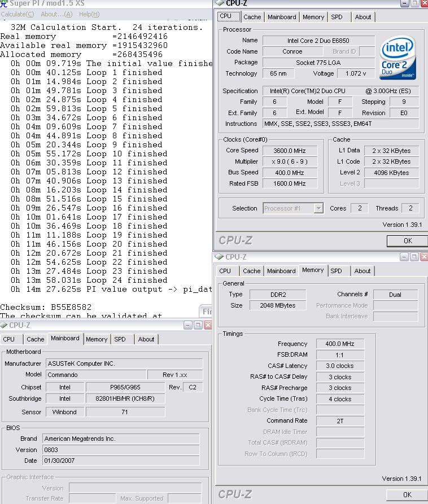Click the BIOS Version field showing 0803
Viewport: 428px width, 504px height.
click(x=120, y=450)
